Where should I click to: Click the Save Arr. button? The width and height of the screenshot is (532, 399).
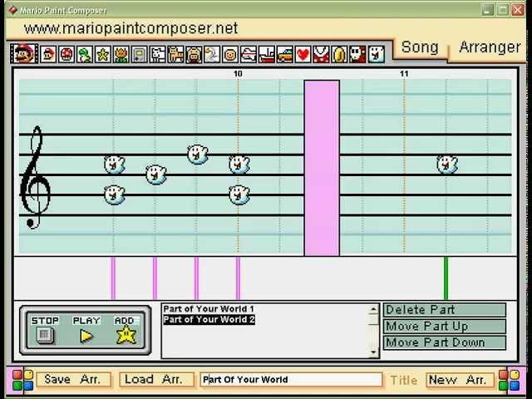[73, 380]
